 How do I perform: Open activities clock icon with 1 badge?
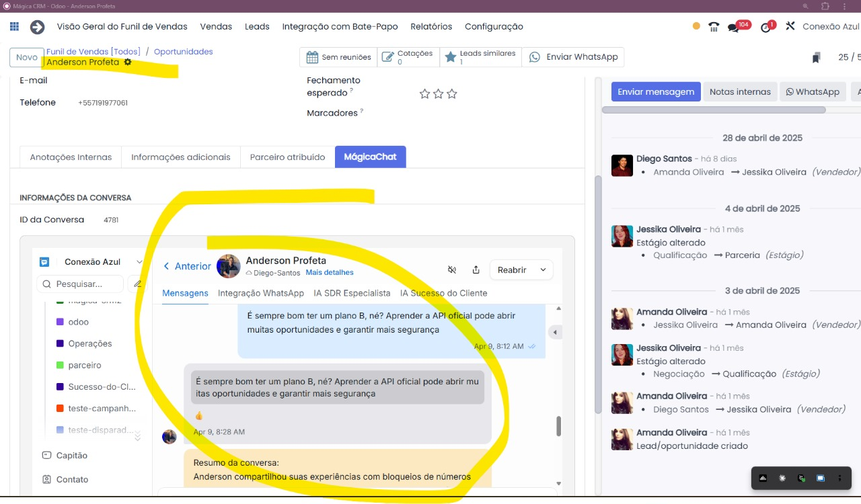coord(765,28)
